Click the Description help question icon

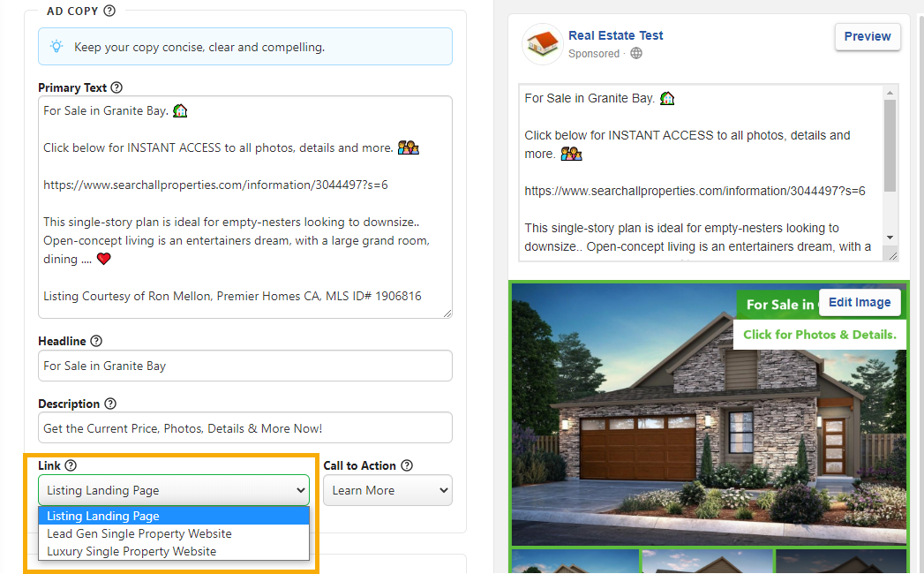click(110, 404)
